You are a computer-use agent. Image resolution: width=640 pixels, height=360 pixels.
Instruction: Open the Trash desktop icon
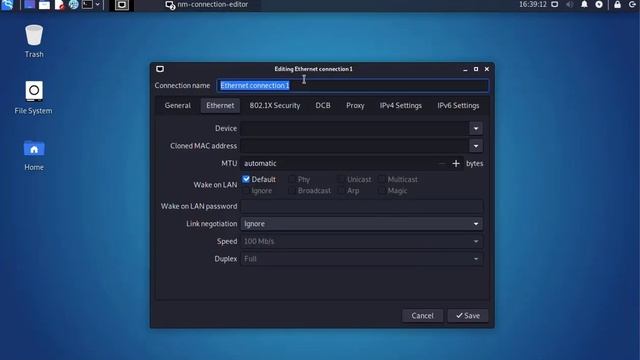point(34,41)
